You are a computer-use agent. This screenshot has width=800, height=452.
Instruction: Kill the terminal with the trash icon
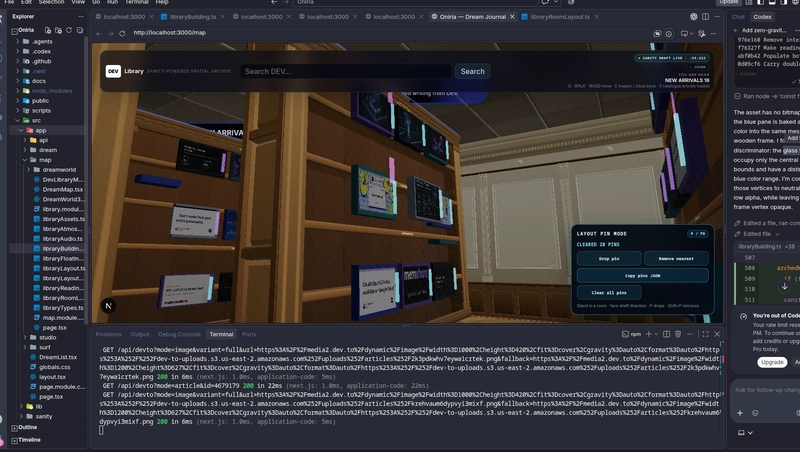(678, 334)
